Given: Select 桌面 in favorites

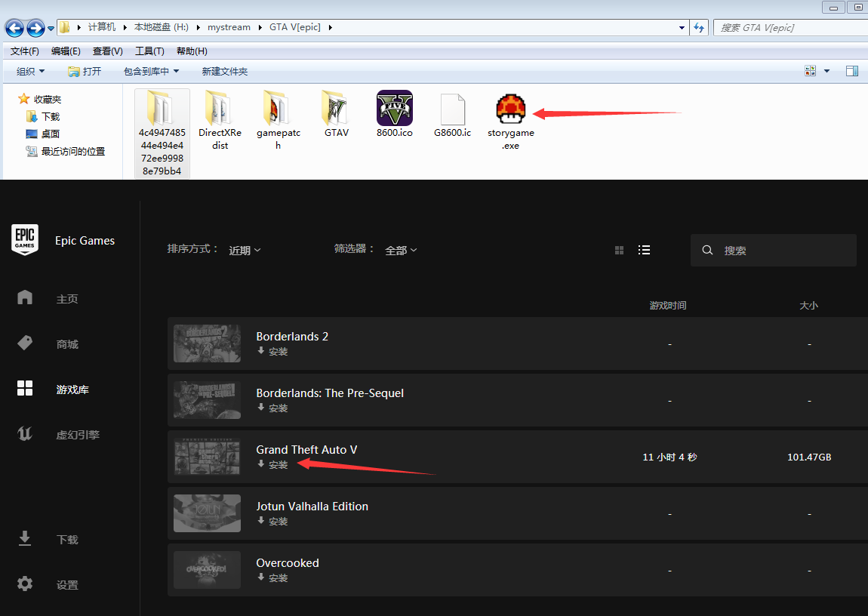Looking at the screenshot, I should click(x=43, y=134).
